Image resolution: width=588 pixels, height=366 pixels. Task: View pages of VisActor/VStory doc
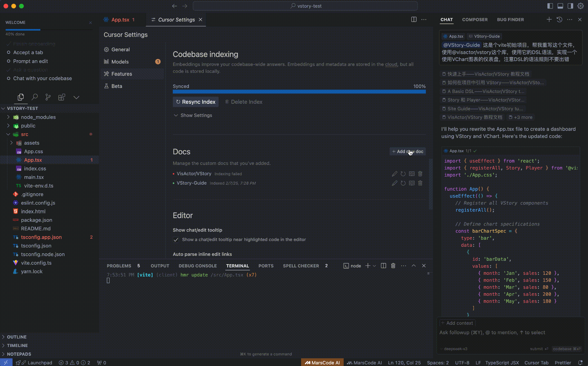412,174
